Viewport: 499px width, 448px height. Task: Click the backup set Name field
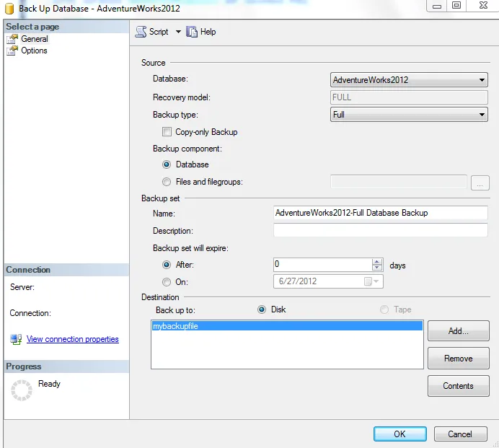tap(380, 213)
